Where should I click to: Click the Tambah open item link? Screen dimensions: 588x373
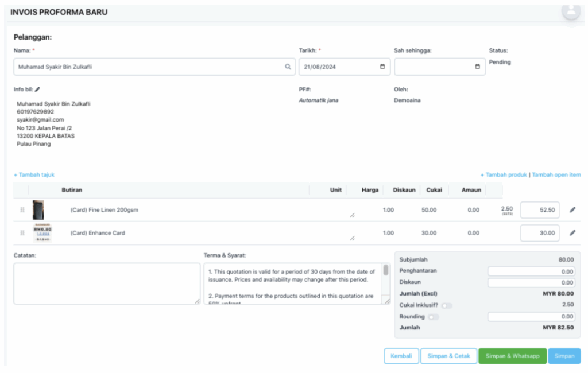556,174
